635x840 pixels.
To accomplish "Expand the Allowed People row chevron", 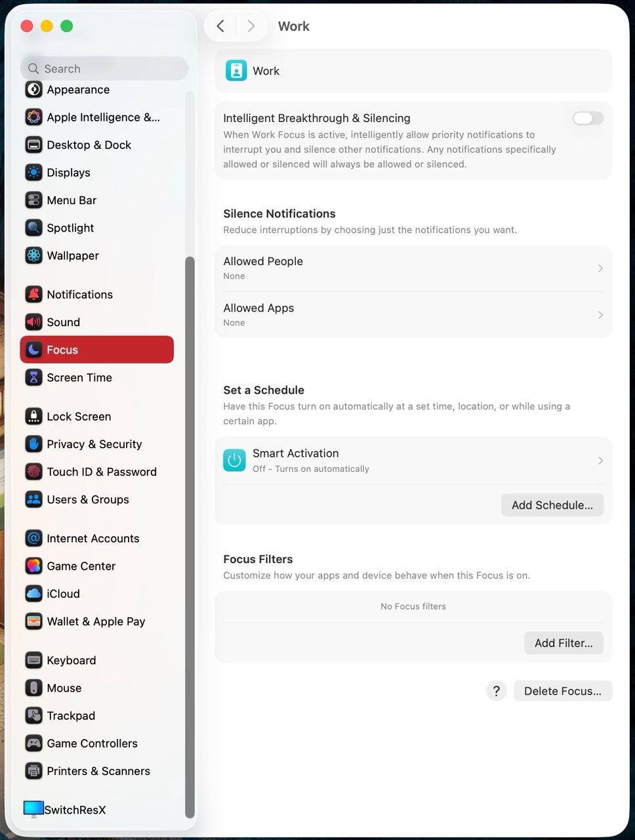I will (600, 268).
